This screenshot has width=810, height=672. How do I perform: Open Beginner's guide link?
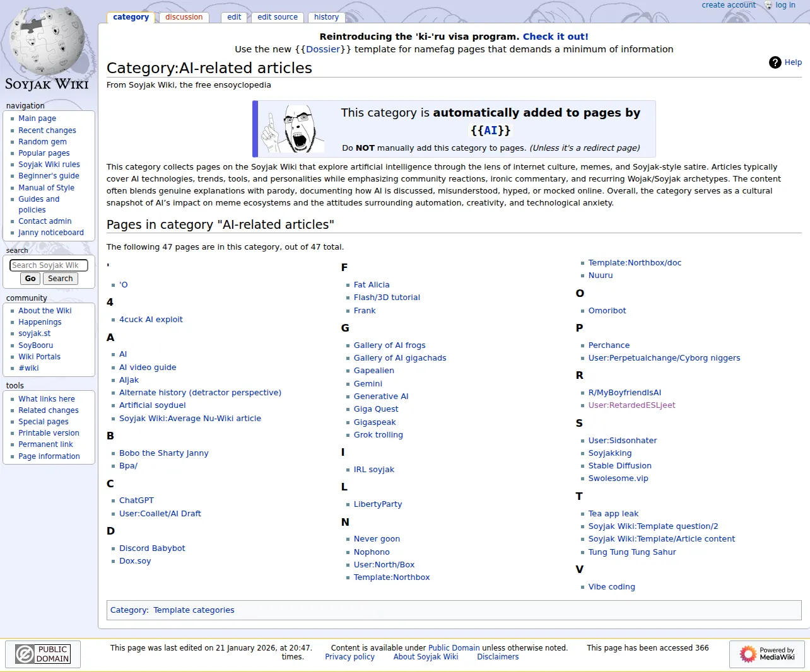(x=49, y=176)
